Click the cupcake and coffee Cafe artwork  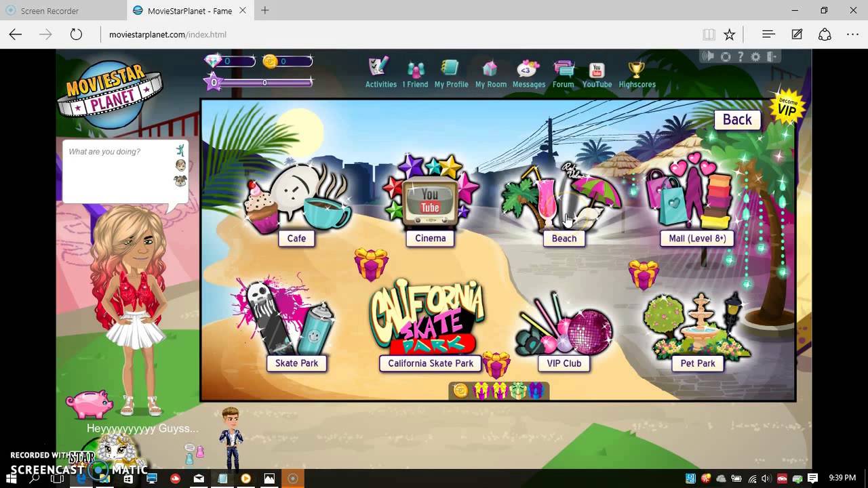(297, 197)
